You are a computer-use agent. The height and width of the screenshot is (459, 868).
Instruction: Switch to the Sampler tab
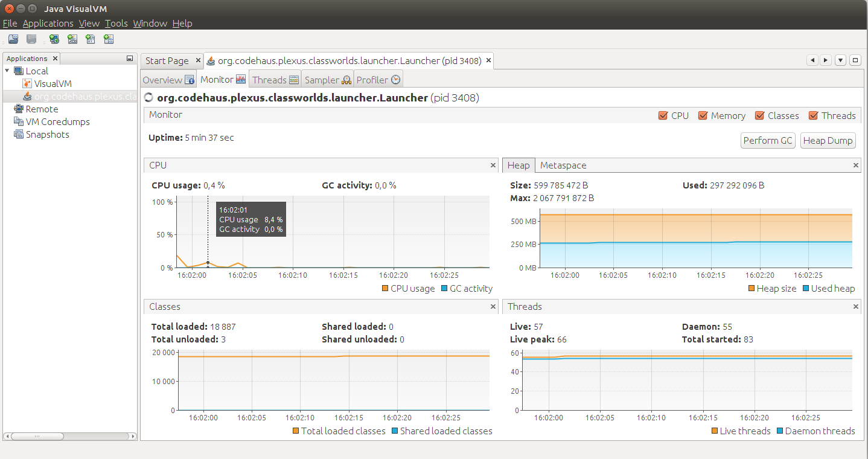click(x=328, y=80)
